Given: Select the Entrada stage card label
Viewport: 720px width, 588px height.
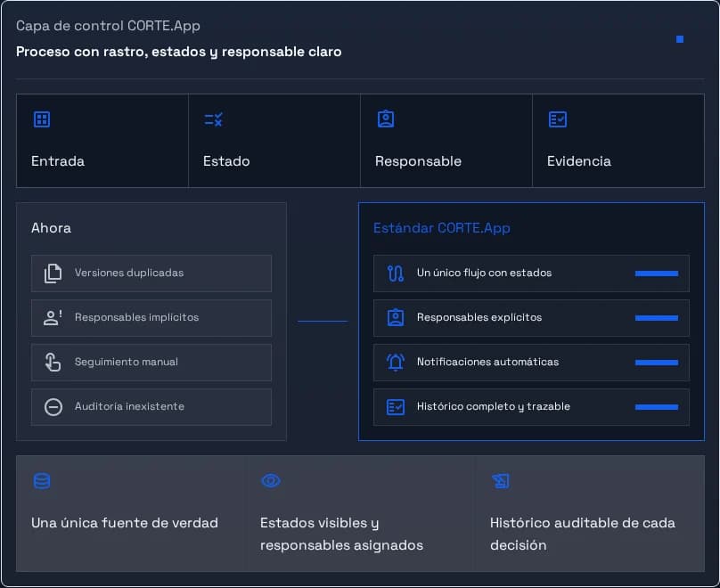Looking at the screenshot, I should (x=58, y=161).
